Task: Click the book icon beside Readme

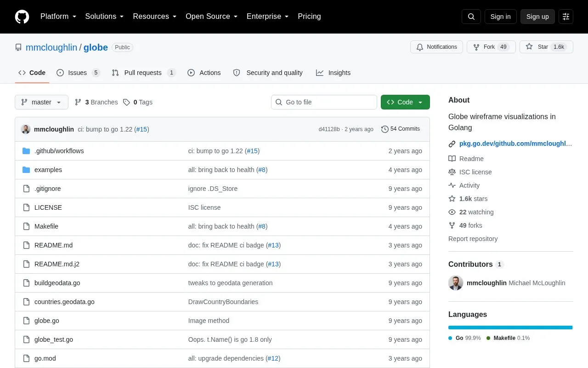Action: pyautogui.click(x=452, y=159)
